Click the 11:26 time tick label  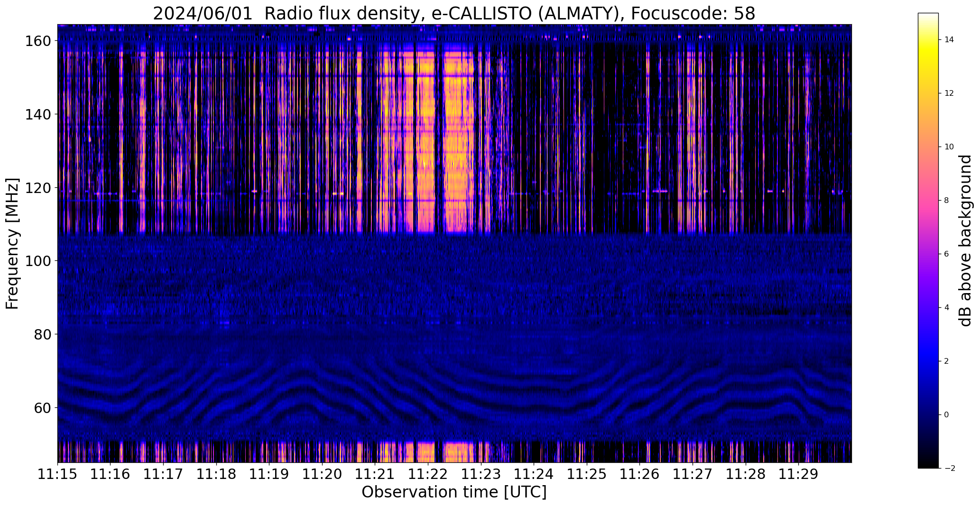639,474
